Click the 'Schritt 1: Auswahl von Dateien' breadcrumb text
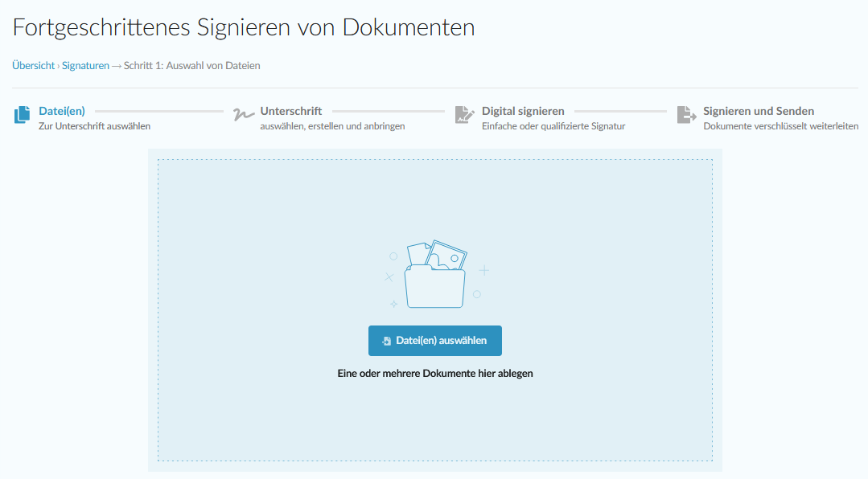This screenshot has width=868, height=479. [191, 66]
